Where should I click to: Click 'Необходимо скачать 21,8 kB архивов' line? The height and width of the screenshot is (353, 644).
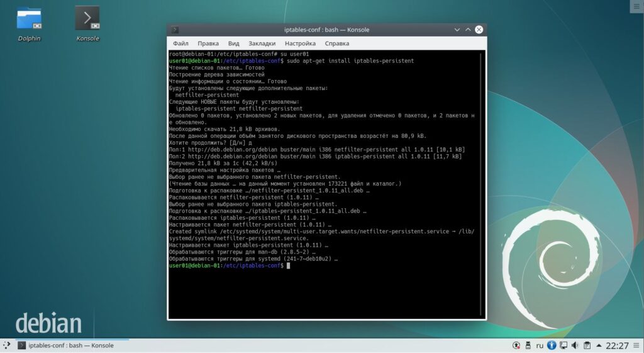[225, 129]
